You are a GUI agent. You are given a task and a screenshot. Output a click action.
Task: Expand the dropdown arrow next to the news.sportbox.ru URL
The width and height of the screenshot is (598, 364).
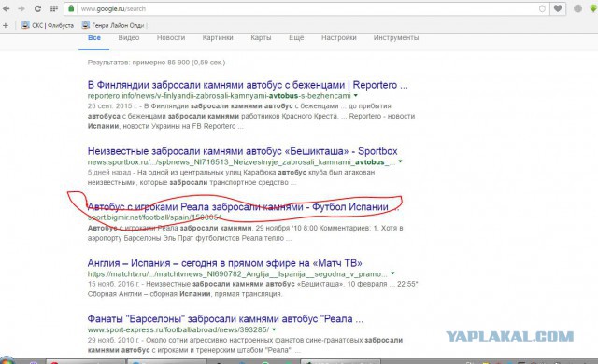(x=400, y=161)
